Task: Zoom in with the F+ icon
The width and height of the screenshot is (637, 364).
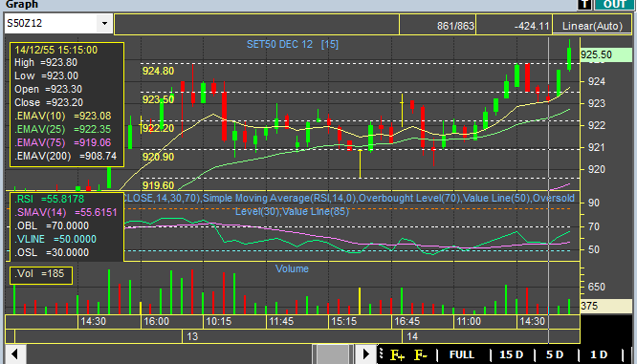Action: click(397, 355)
